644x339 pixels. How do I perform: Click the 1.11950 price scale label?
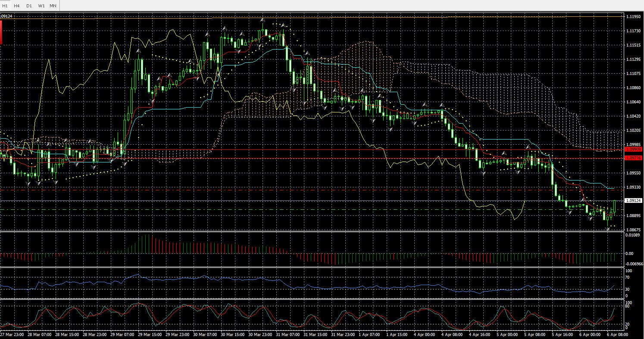click(633, 16)
